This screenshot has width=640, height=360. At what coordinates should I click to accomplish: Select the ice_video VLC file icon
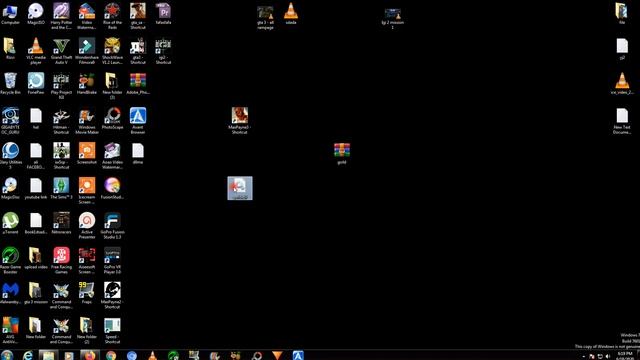coord(622,84)
